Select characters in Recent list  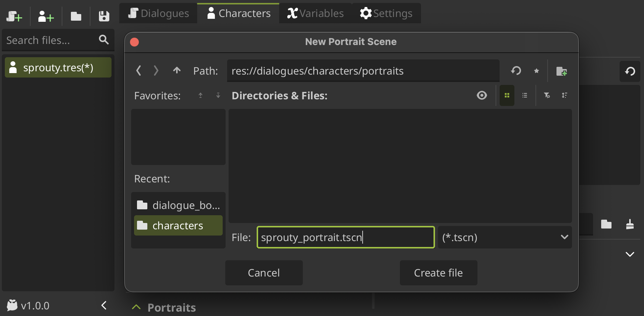coord(178,226)
